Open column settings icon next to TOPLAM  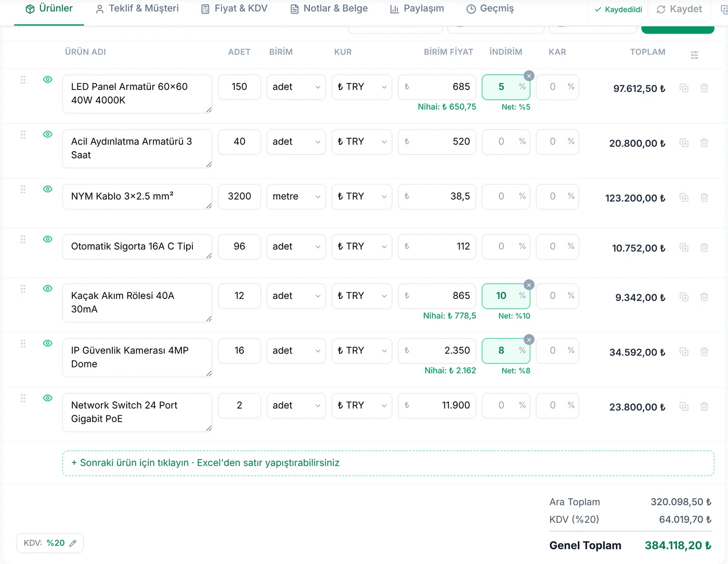point(694,55)
